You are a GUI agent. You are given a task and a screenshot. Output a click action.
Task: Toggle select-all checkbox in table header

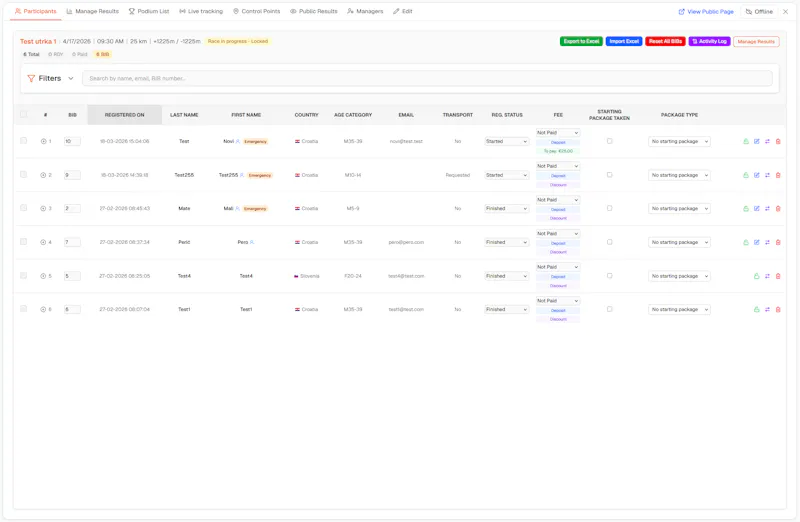[x=23, y=114]
